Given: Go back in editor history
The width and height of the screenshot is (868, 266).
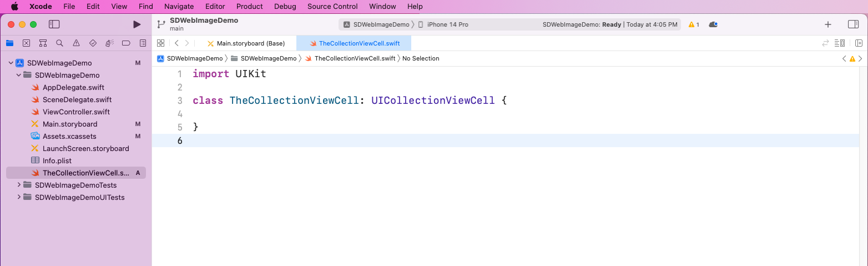Looking at the screenshot, I should tap(176, 43).
